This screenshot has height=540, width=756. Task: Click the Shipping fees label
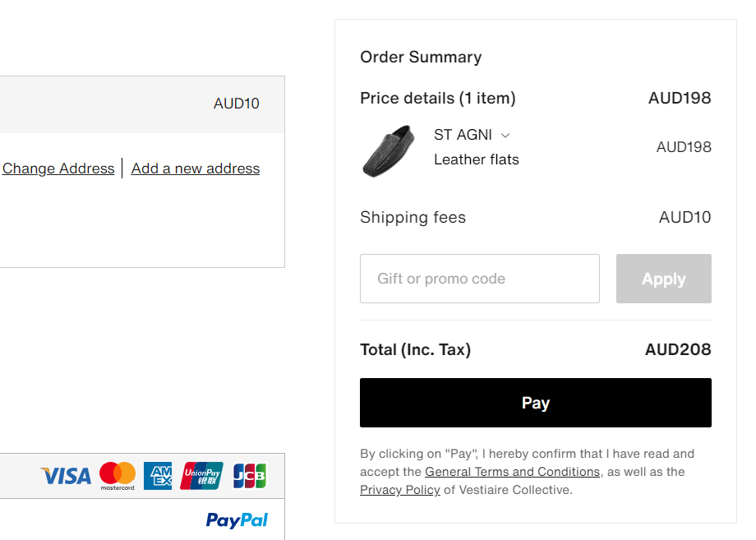[x=413, y=218]
